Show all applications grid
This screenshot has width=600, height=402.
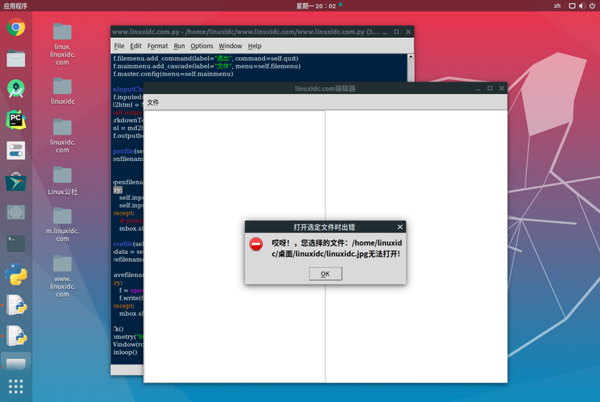click(x=15, y=386)
